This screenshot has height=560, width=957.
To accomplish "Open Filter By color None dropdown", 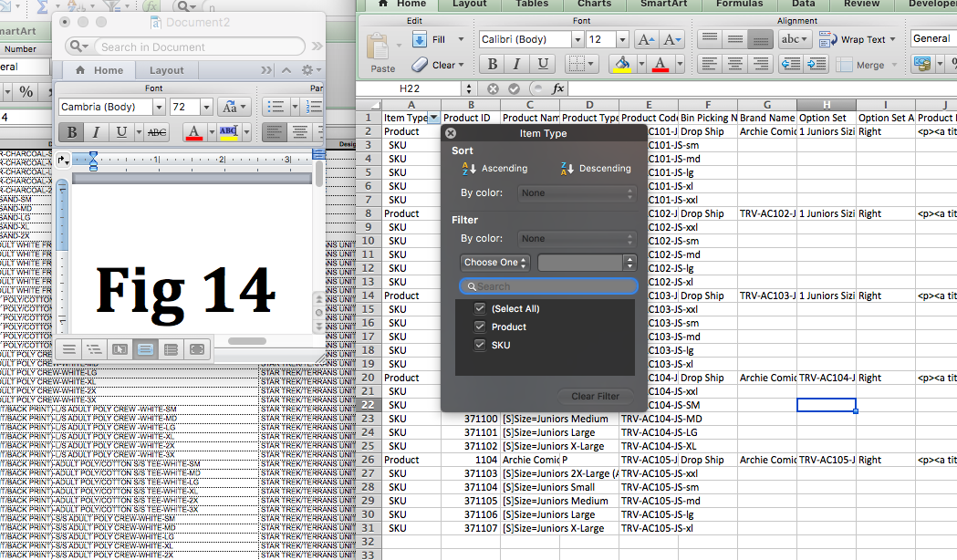I will coord(577,239).
